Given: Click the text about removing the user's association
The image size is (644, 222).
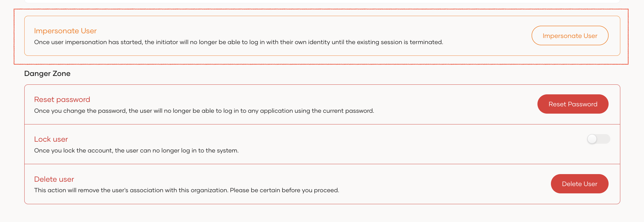Looking at the screenshot, I should point(186,190).
